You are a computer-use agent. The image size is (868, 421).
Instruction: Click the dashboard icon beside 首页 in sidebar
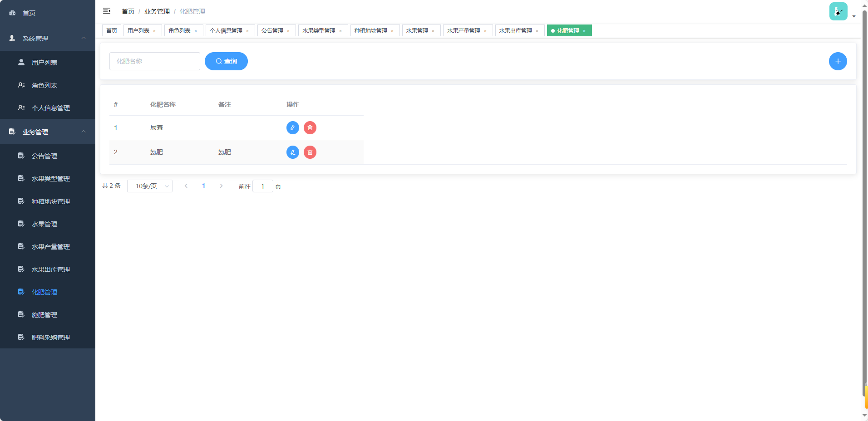point(12,13)
